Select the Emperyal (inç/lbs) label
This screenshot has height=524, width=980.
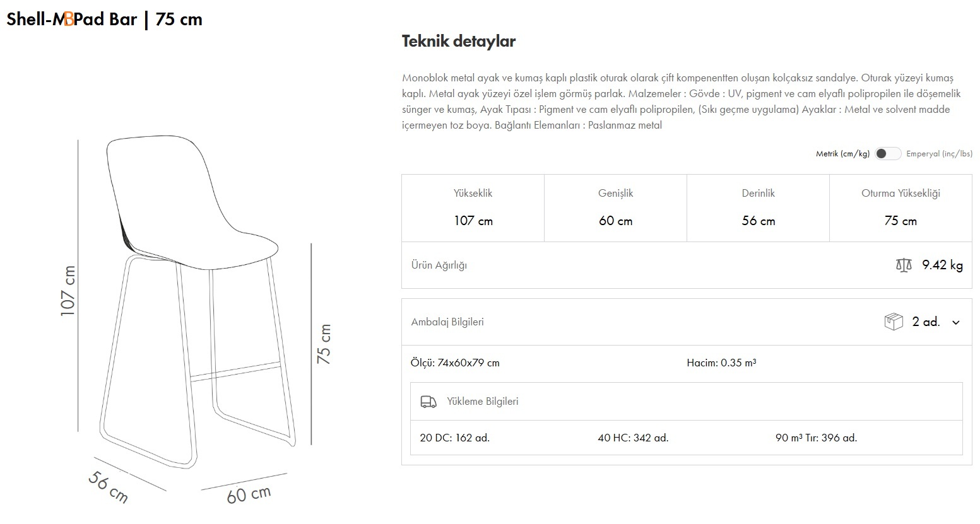939,154
